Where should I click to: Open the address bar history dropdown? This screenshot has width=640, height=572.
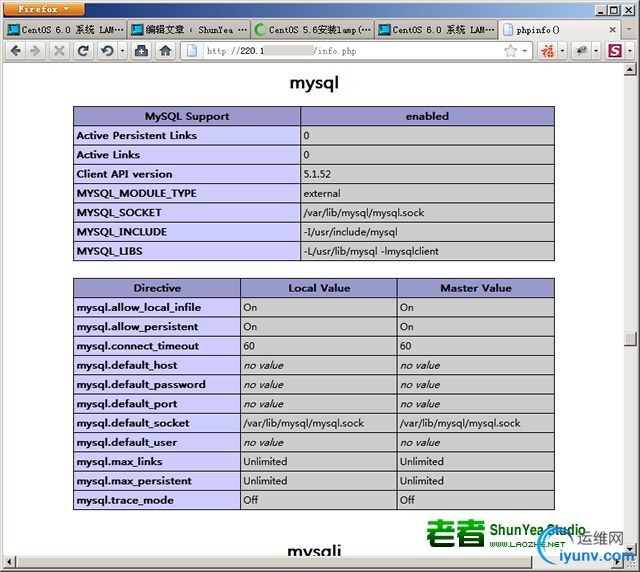pyautogui.click(x=525, y=51)
